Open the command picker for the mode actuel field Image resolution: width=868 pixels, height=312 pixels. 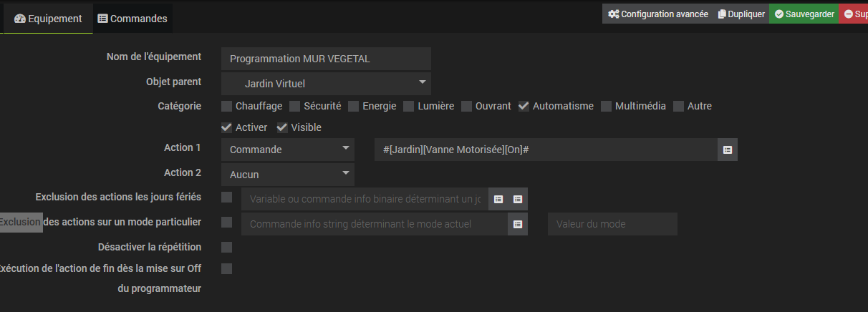click(x=518, y=224)
